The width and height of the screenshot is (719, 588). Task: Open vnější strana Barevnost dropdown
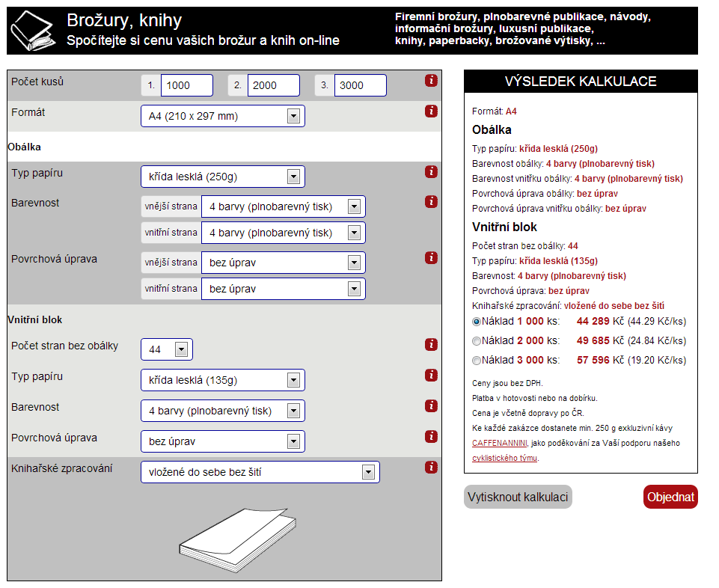(284, 207)
